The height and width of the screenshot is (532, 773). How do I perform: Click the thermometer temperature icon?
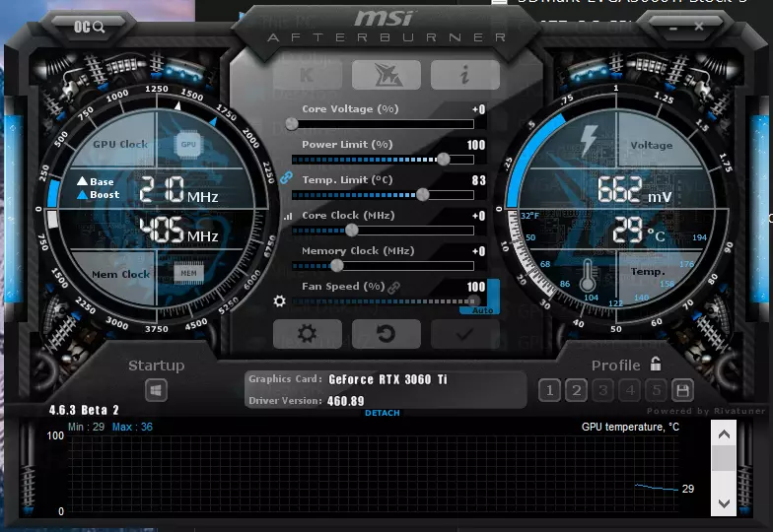[x=588, y=276]
